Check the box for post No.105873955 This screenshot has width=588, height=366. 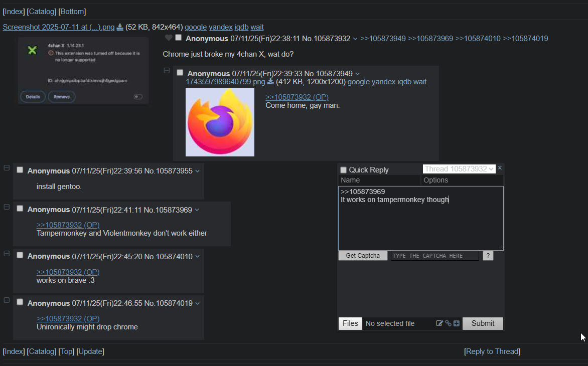click(x=20, y=170)
